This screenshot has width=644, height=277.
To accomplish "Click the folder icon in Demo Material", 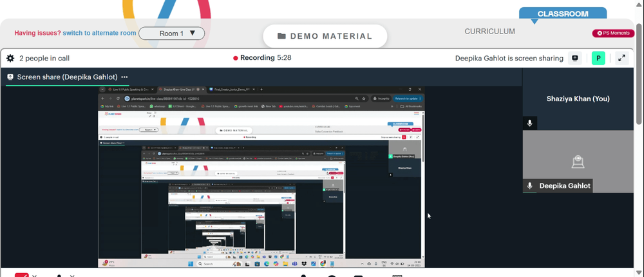I will (x=281, y=36).
